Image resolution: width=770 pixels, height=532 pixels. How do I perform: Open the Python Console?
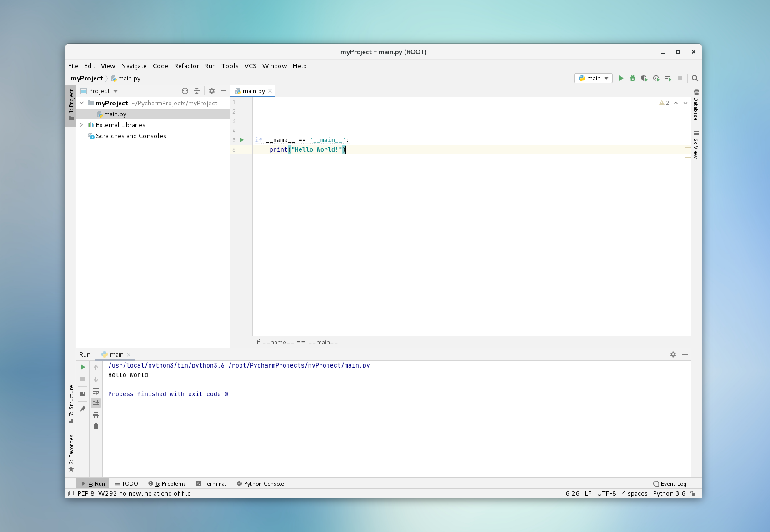pos(260,483)
